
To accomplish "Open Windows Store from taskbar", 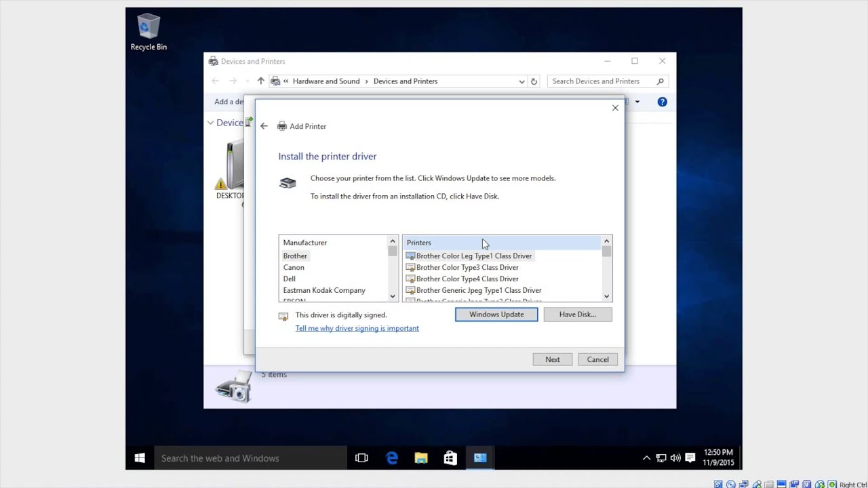I will 450,458.
